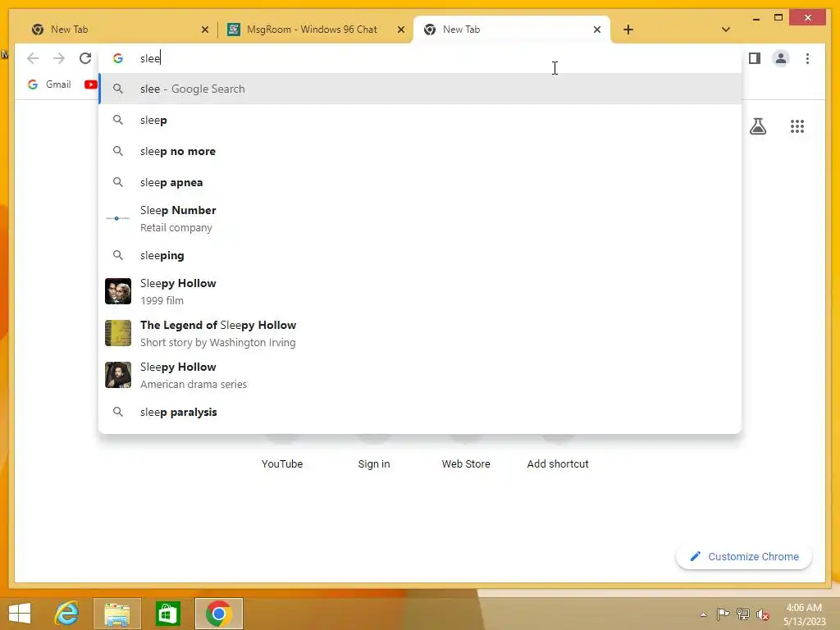This screenshot has height=630, width=840.
Task: Pick the 'sleep apnea' suggestion
Action: click(420, 182)
